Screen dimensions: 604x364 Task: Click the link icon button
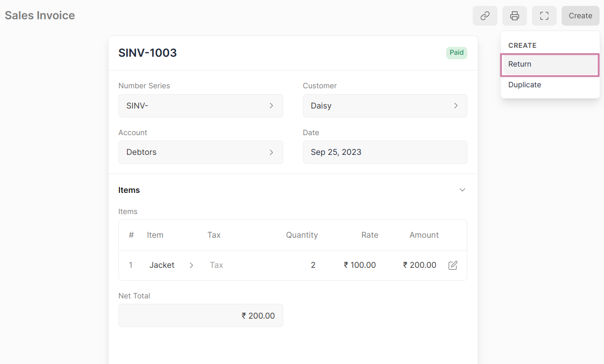pos(485,16)
